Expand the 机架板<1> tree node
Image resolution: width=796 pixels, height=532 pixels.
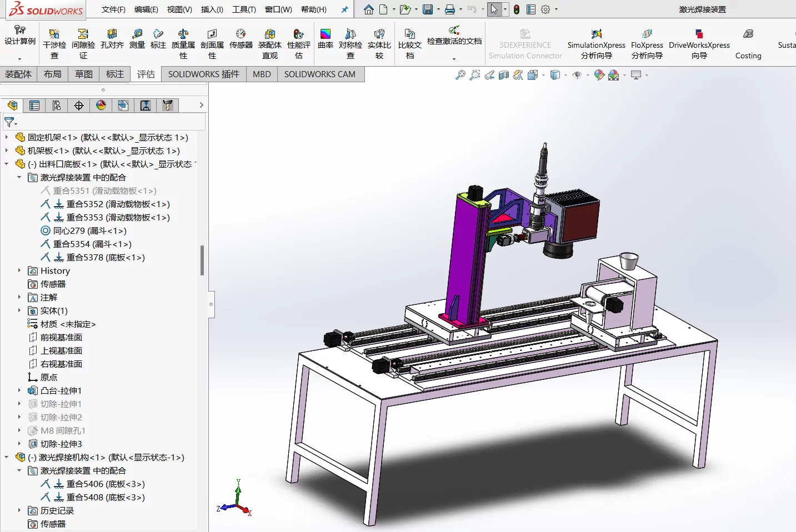[6, 150]
